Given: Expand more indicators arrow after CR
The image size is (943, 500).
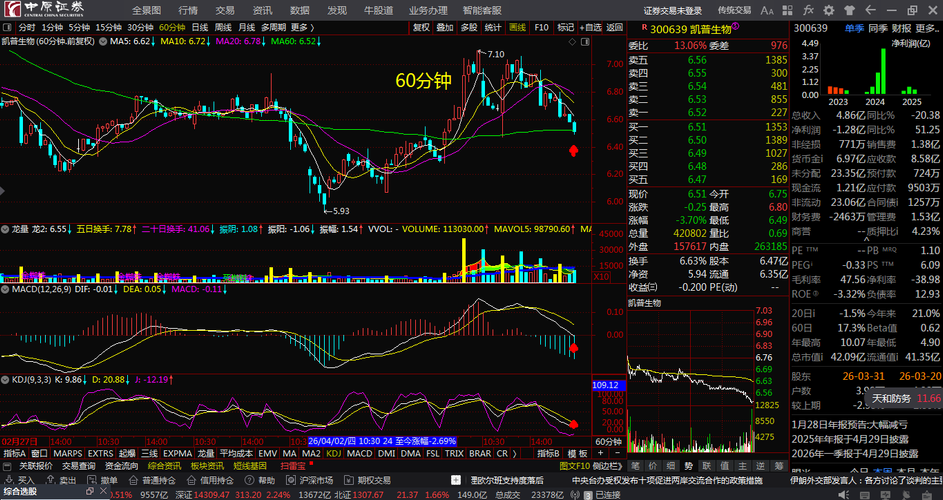Looking at the screenshot, I should 515,453.
